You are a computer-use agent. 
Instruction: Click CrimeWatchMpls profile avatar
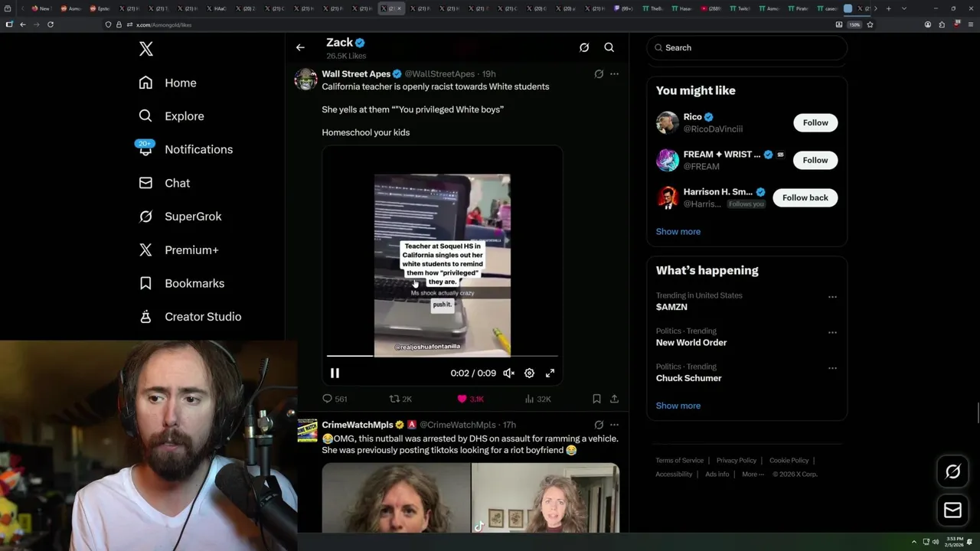point(306,431)
